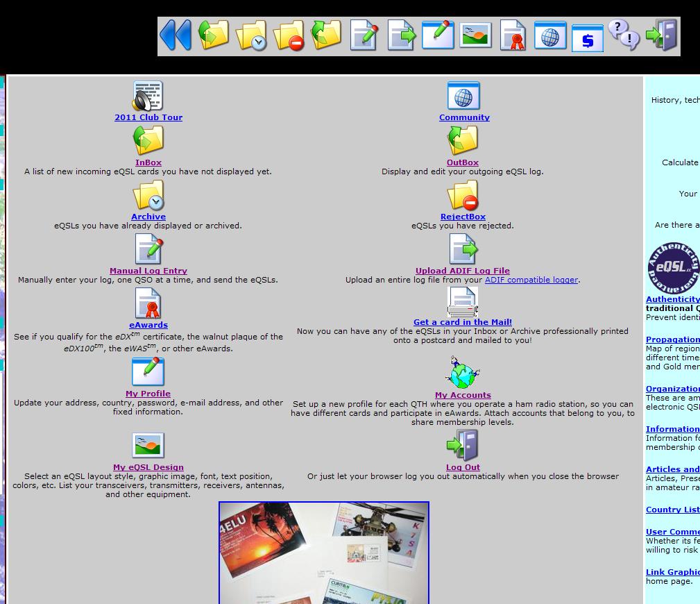Viewport: 700px width, 604px height.
Task: Click the Manual Log Entry pencil icon
Action: click(149, 249)
